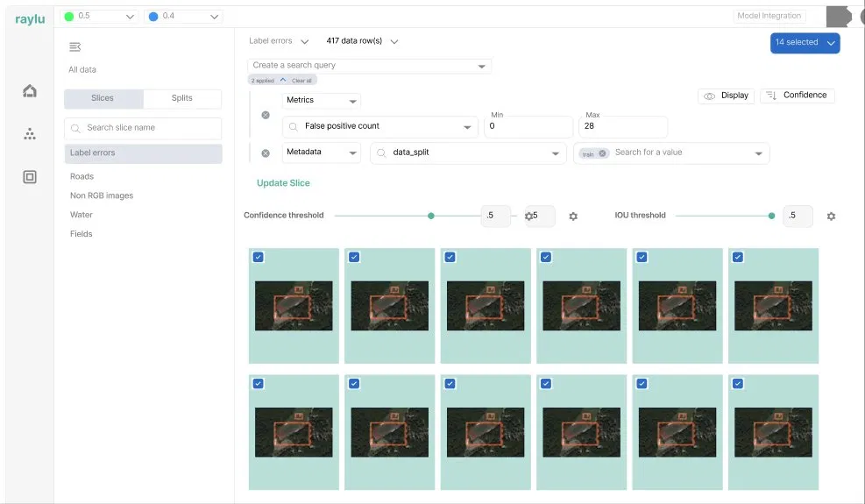Screen dimensions: 865x504
Task: Open the square frame icon in left rail
Action: (30, 177)
